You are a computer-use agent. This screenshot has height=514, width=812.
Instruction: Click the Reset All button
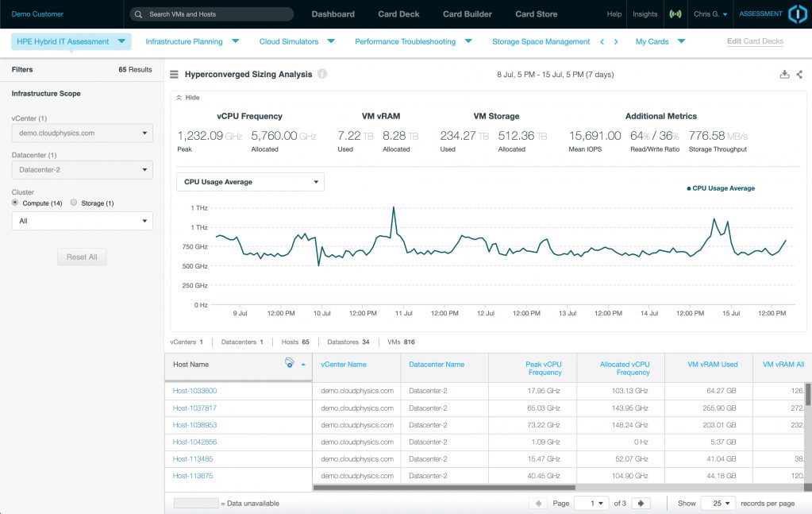(x=82, y=257)
